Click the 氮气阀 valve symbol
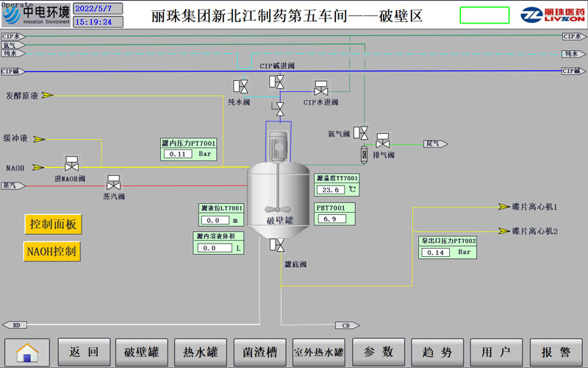Screen dimensions: 588x368 pyautogui.click(x=361, y=132)
